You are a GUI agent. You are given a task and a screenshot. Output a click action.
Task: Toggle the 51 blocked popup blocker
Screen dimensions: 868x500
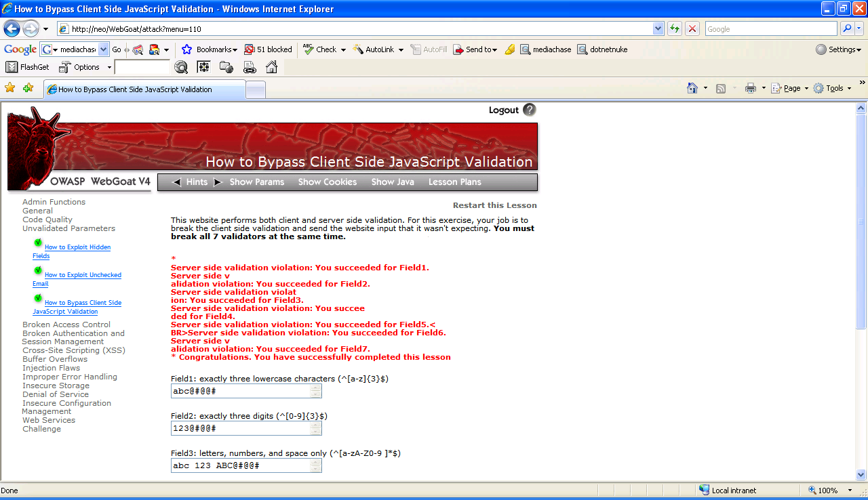click(269, 49)
